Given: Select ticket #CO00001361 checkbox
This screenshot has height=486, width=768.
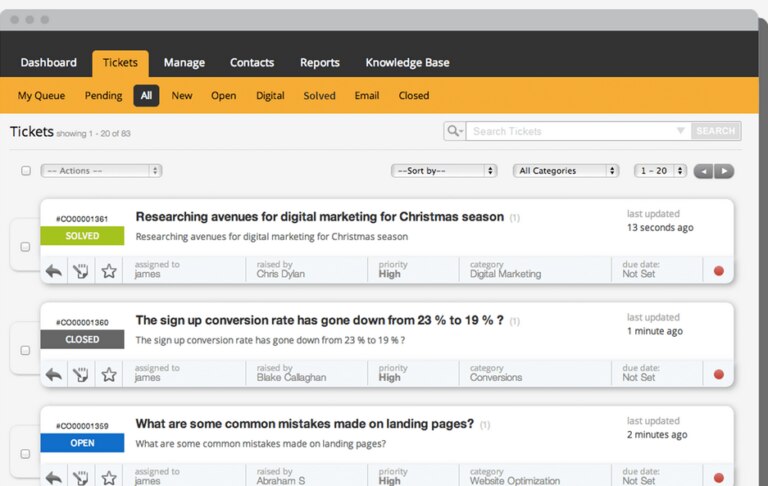Looking at the screenshot, I should coord(25,246).
